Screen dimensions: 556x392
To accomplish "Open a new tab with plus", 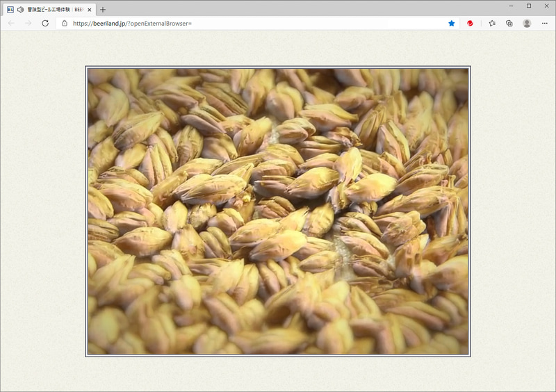I will tap(103, 10).
